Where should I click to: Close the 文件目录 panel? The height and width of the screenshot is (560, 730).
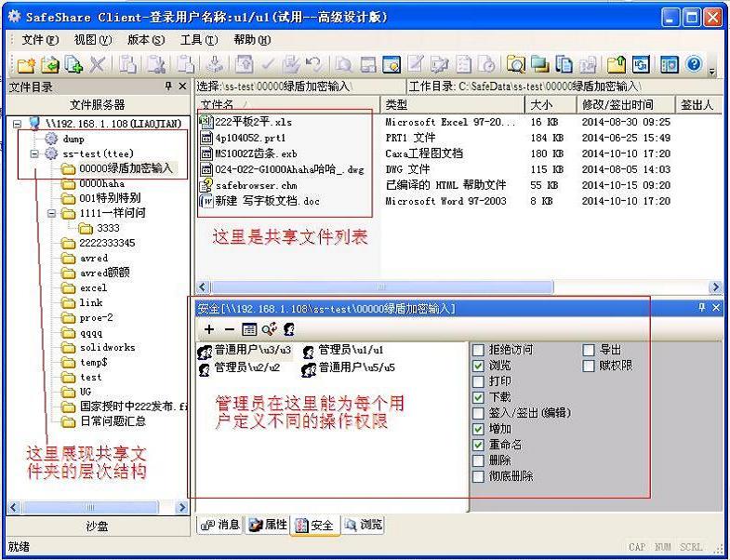[x=182, y=87]
